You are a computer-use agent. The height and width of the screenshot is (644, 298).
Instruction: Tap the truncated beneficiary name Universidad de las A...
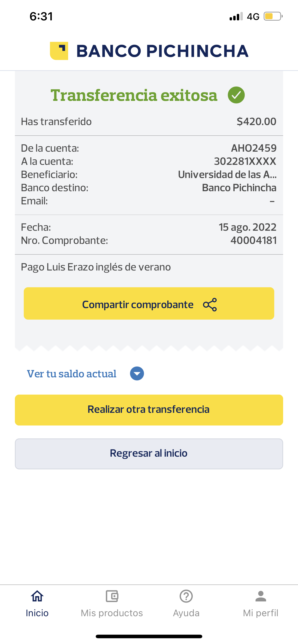[x=227, y=174]
